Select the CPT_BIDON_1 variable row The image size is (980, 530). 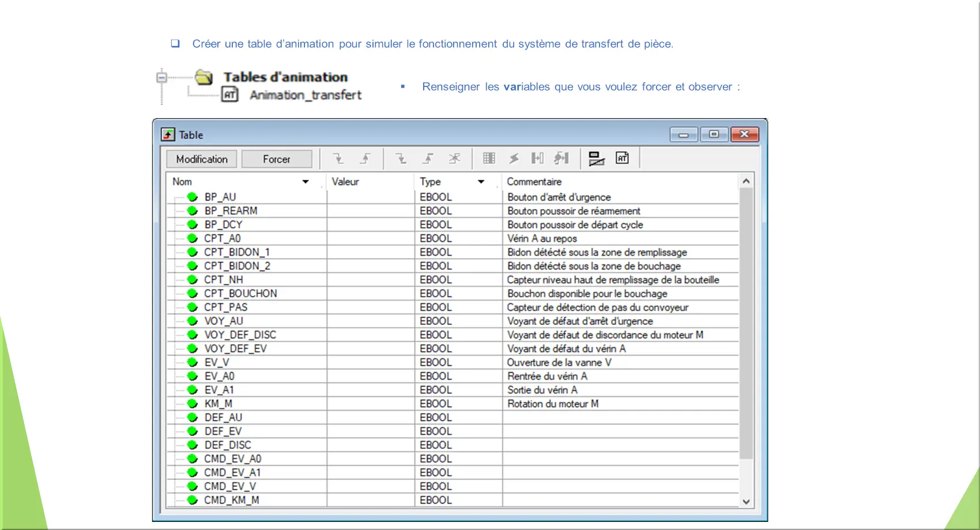point(453,252)
